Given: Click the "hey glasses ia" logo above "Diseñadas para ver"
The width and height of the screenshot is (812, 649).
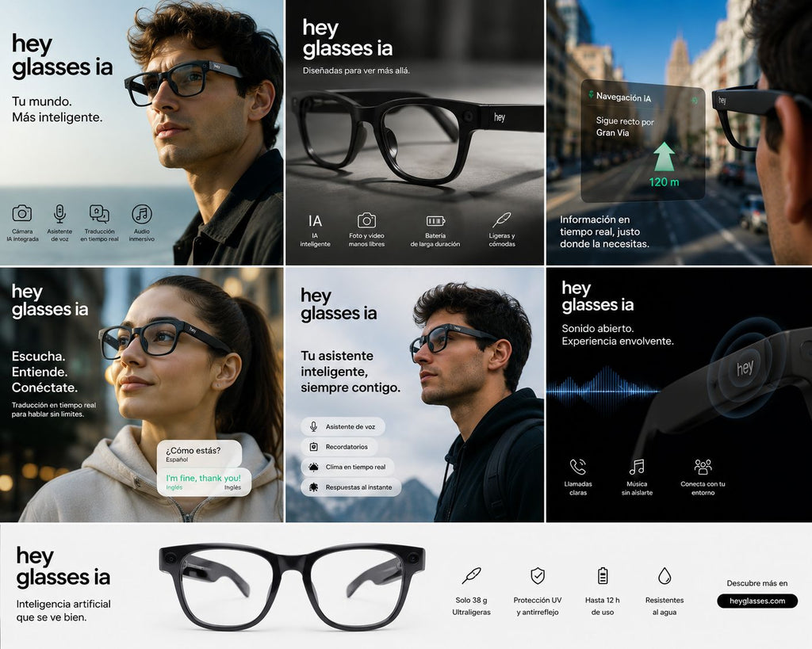Looking at the screenshot, I should [x=347, y=38].
